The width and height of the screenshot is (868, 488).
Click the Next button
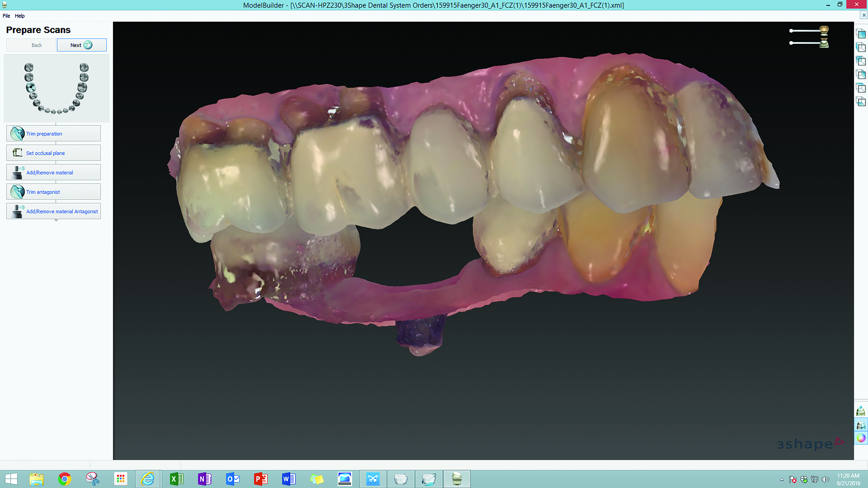[82, 45]
